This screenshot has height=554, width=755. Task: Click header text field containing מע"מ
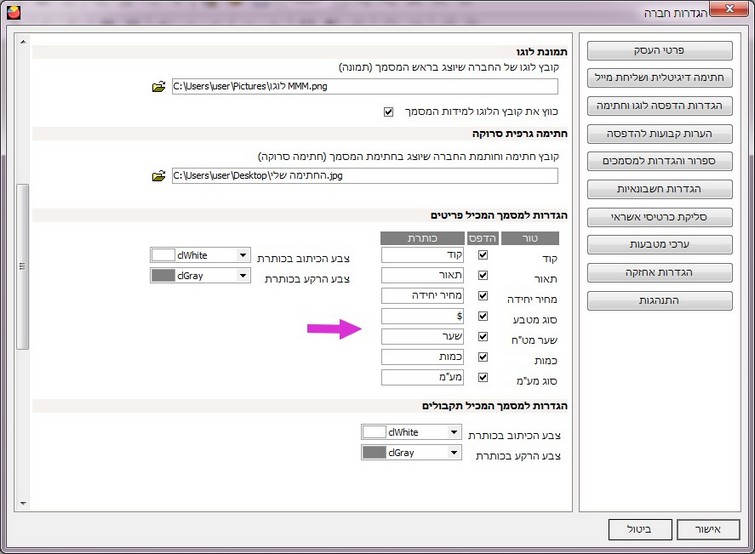tap(422, 377)
